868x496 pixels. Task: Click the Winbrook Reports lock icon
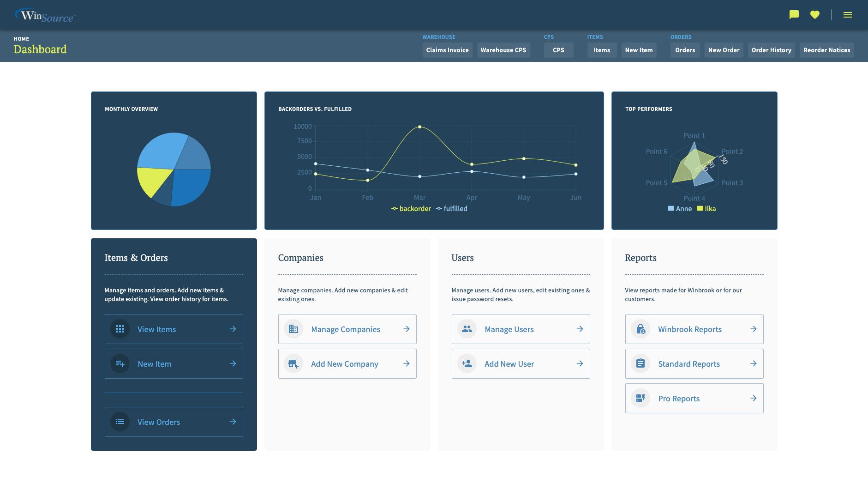pyautogui.click(x=641, y=329)
